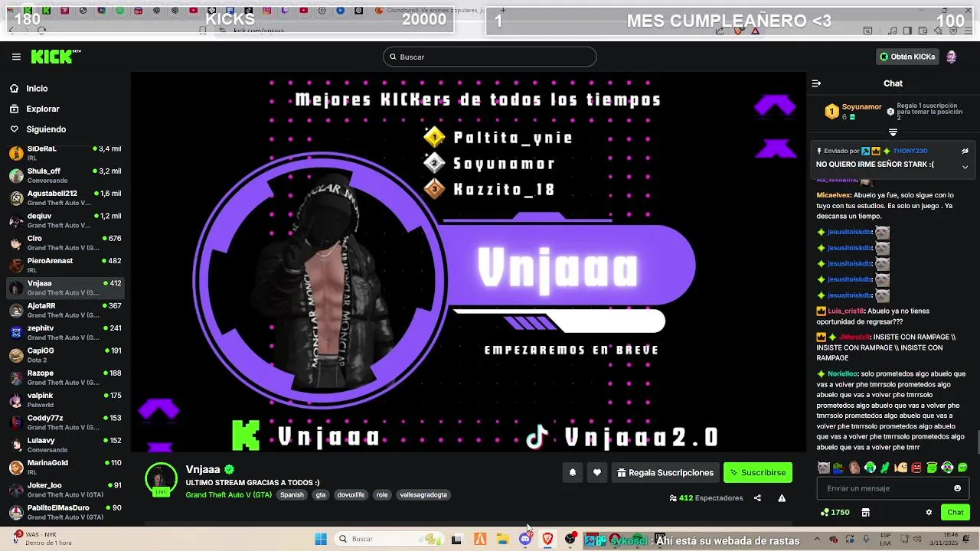This screenshot has height=551, width=980.
Task: Open the AjotaRR channel
Action: [65, 310]
